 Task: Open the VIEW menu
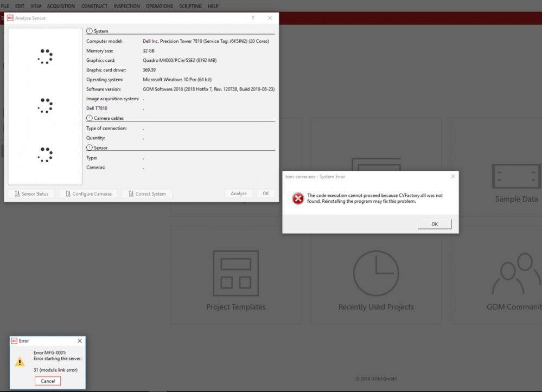click(x=36, y=6)
